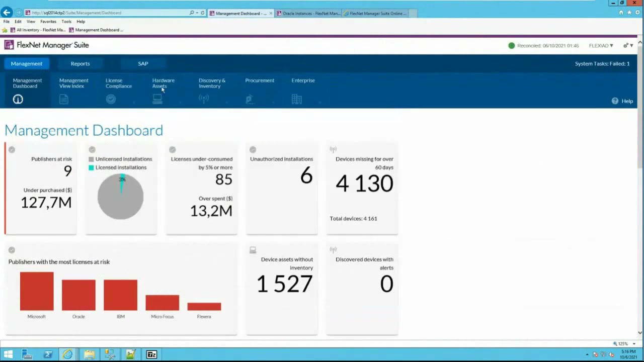Open the browser favorites star icon
Screen dimensions: 644x362
click(629, 13)
